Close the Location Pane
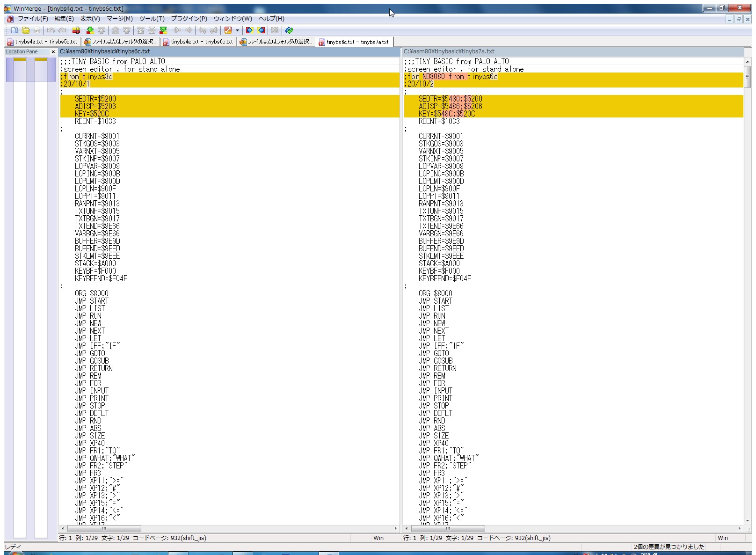 (53, 51)
